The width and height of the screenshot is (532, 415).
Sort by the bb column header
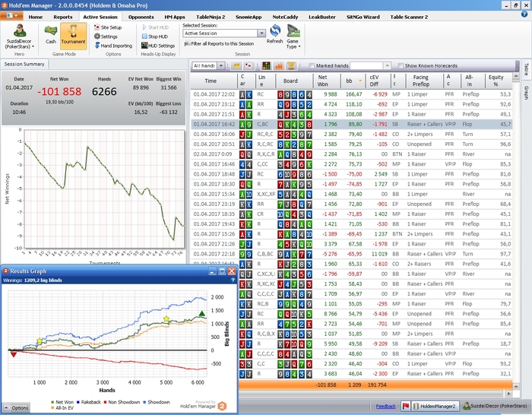(353, 81)
